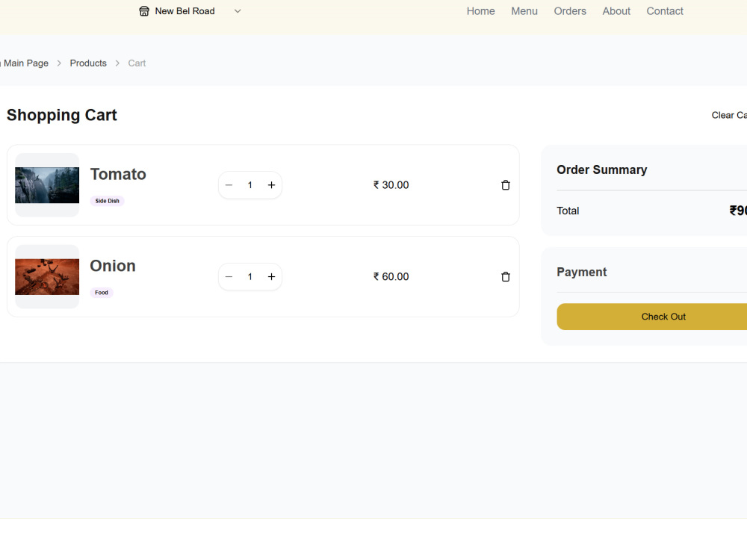The height and width of the screenshot is (560, 747).
Task: Click the Tomato product name
Action: coord(118,174)
